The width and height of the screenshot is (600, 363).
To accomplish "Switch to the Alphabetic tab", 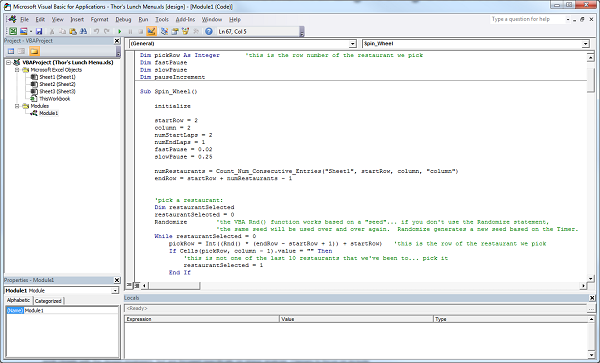I will pyautogui.click(x=18, y=300).
